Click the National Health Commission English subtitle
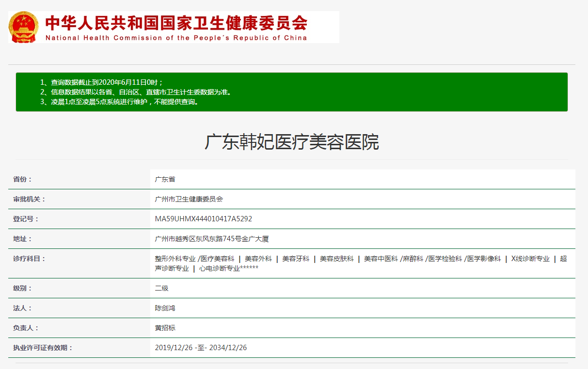This screenshot has width=588, height=369. (176, 38)
